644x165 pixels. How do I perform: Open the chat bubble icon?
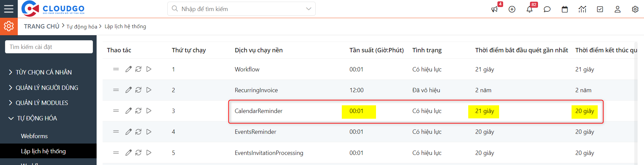coord(547,9)
